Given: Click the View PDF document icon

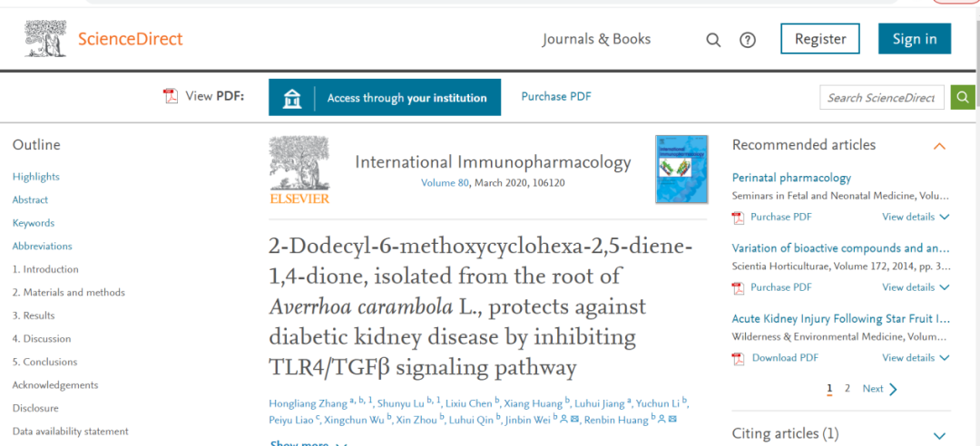Looking at the screenshot, I should [171, 96].
